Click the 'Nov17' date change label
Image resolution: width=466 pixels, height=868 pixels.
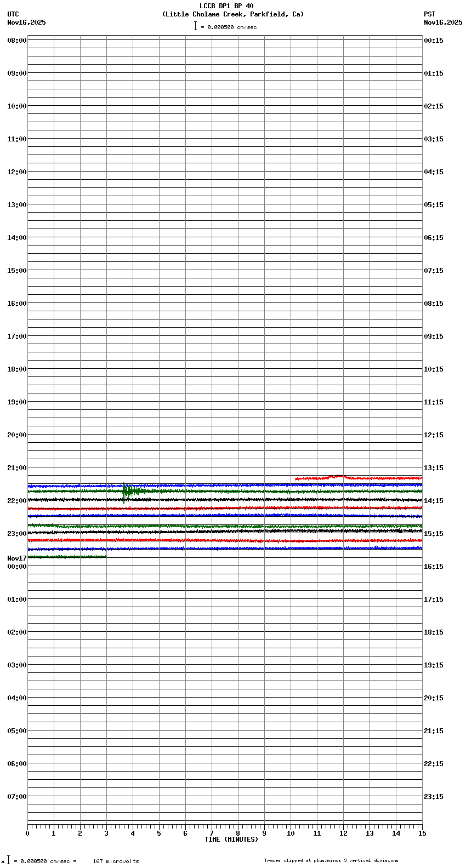(x=16, y=558)
